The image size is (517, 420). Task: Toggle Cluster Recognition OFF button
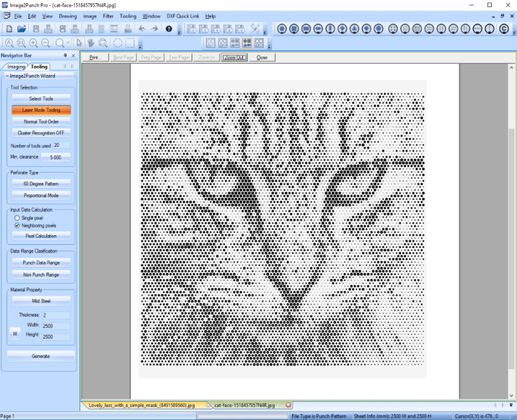41,133
